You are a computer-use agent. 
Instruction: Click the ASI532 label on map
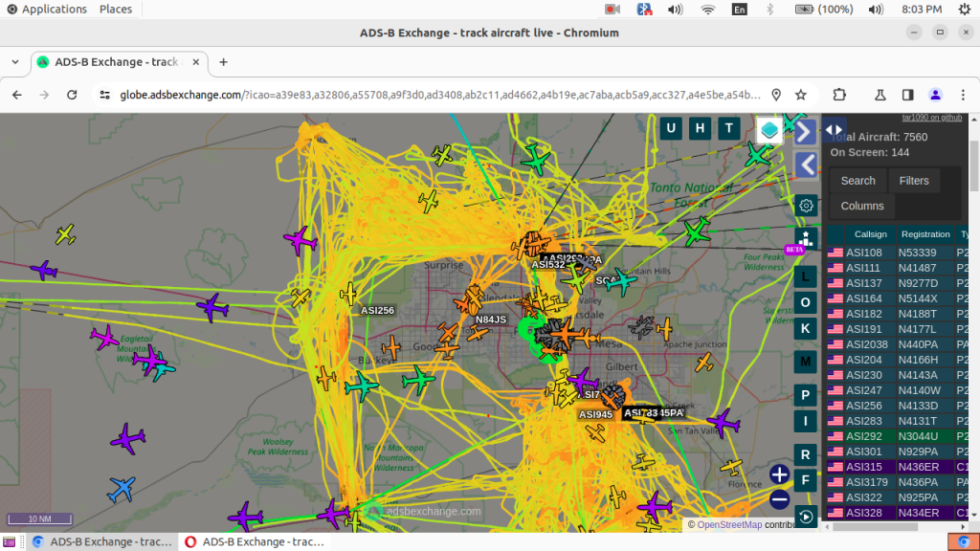(x=547, y=265)
